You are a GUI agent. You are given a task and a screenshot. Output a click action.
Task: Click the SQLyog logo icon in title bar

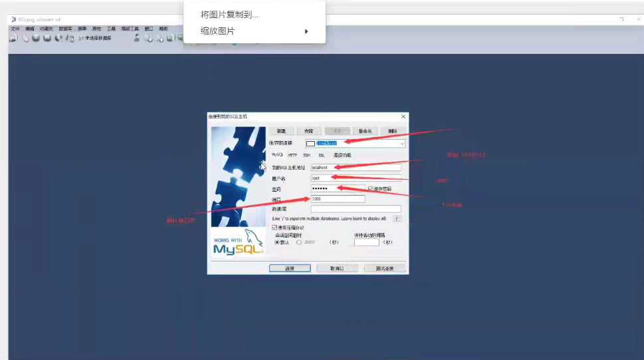13,19
